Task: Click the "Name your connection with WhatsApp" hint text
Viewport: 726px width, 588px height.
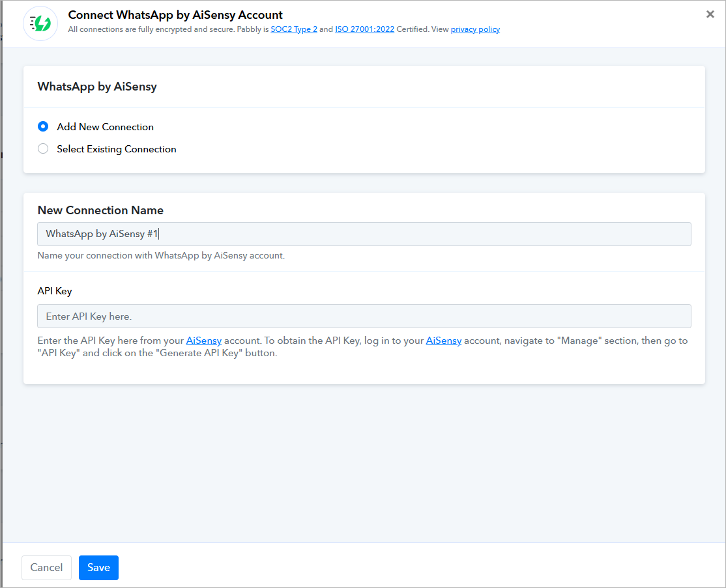Action: 161,255
